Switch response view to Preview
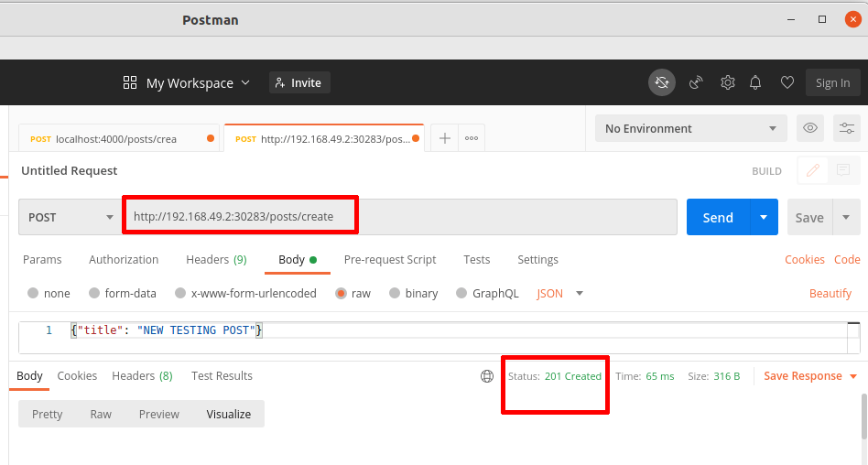The width and height of the screenshot is (868, 465). tap(159, 414)
